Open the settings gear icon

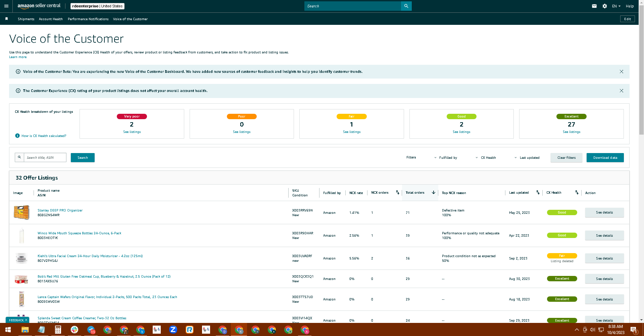pos(604,6)
